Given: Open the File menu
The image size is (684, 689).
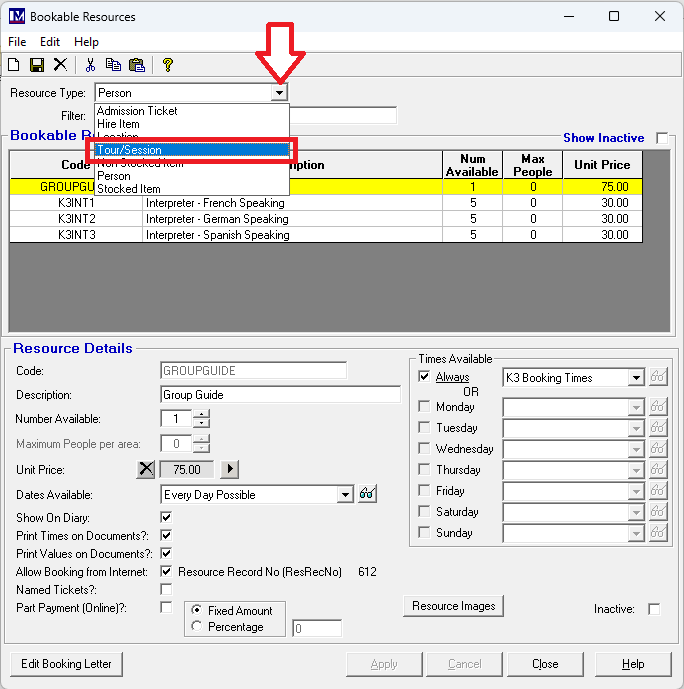Looking at the screenshot, I should click(17, 42).
